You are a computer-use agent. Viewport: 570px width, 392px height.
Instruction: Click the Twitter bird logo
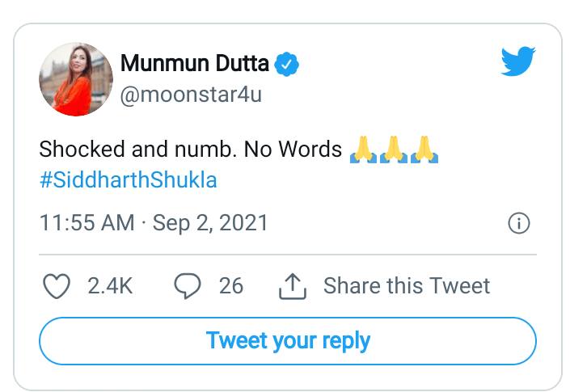coord(518,61)
